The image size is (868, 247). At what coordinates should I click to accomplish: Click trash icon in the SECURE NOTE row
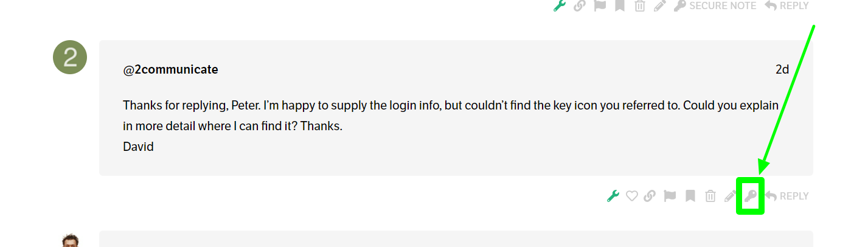pyautogui.click(x=640, y=5)
